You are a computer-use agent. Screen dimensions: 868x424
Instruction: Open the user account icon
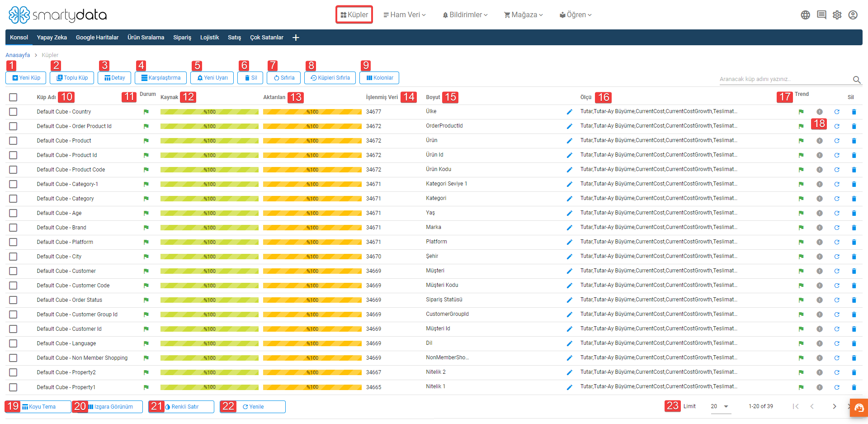pos(853,15)
